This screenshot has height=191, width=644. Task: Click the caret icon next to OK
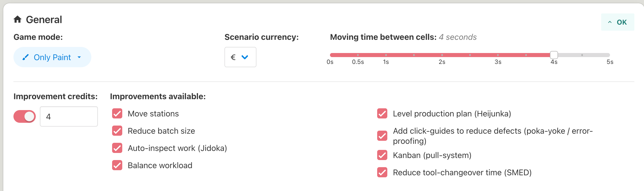pos(610,22)
